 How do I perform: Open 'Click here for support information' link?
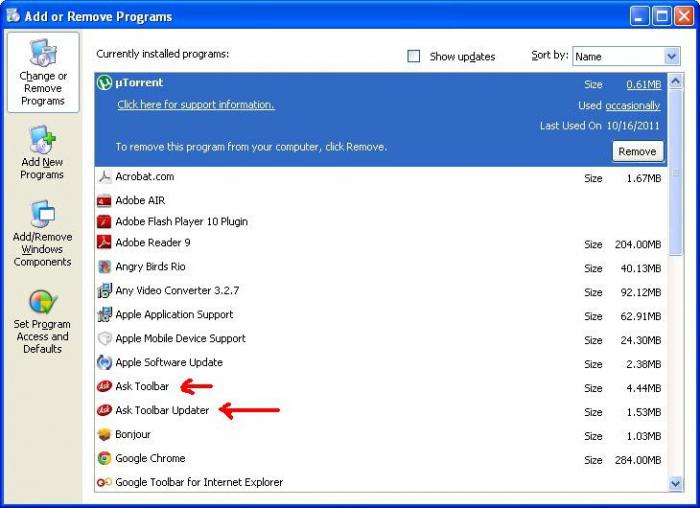[196, 105]
